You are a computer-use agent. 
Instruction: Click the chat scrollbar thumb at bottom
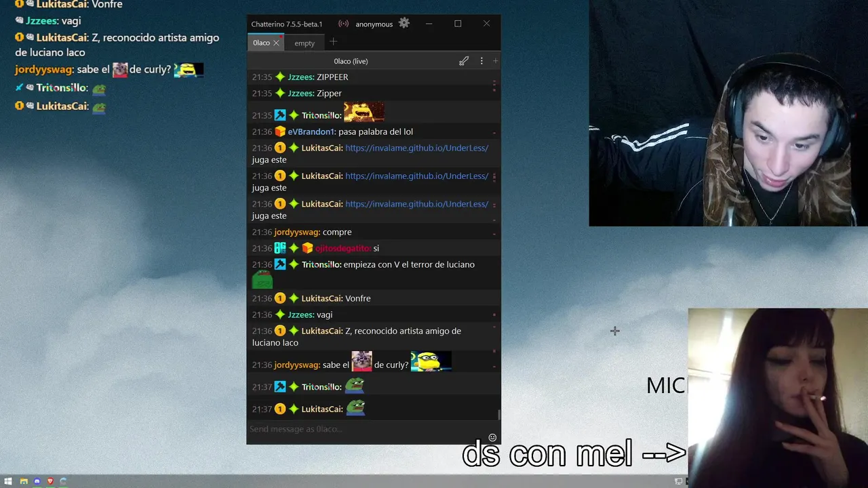(499, 415)
